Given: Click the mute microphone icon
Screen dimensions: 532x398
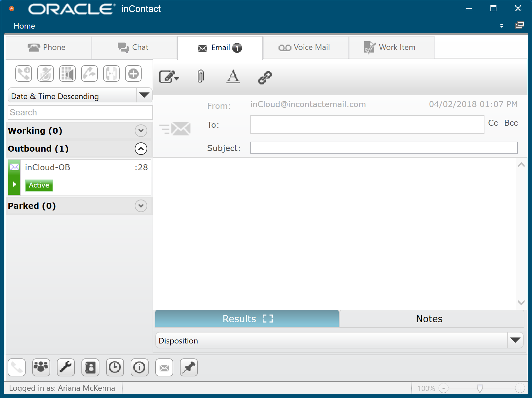Looking at the screenshot, I should [x=46, y=73].
